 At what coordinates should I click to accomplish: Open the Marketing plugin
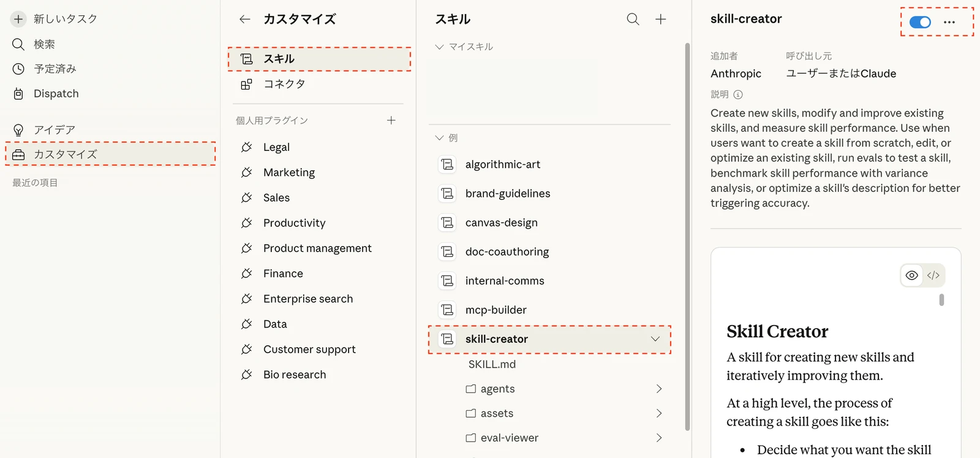pyautogui.click(x=288, y=172)
